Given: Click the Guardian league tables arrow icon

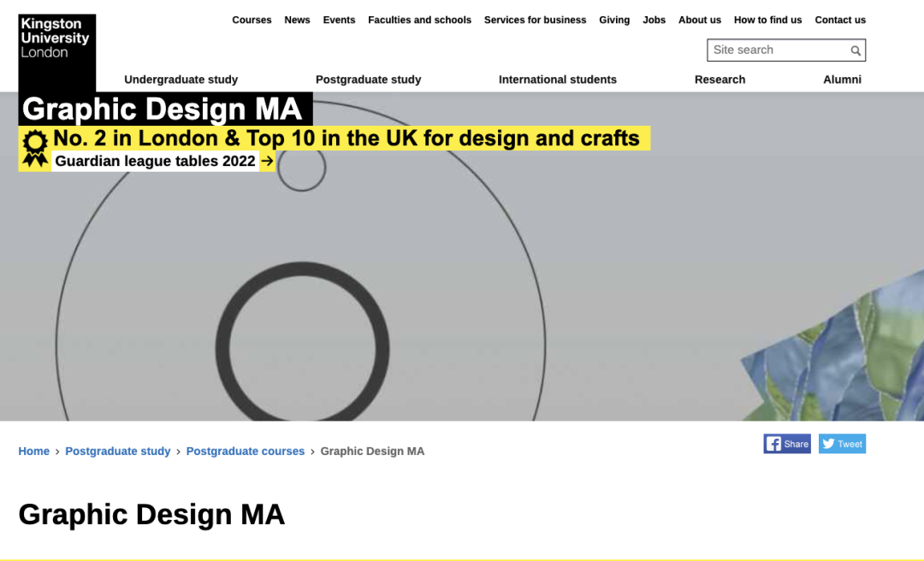Looking at the screenshot, I should click(x=267, y=161).
